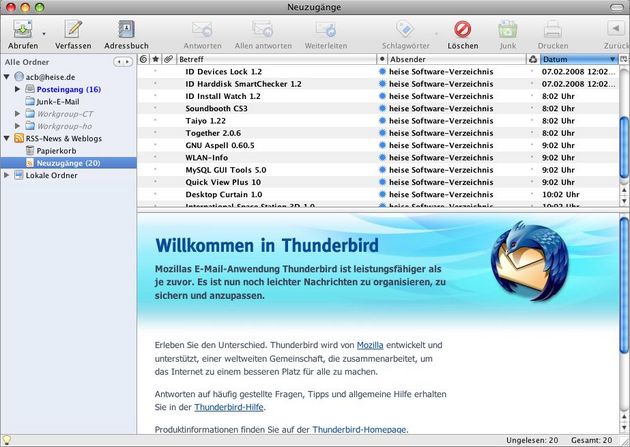Select the Neuzugänge (20) folder

pos(68,163)
